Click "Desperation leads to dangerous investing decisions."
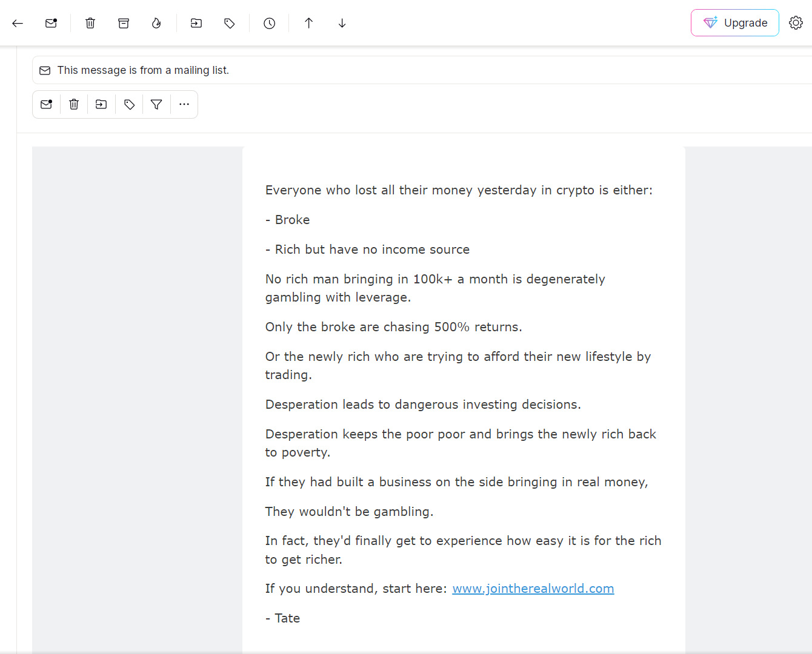Screen dimensions: 812x654 pyautogui.click(x=423, y=405)
